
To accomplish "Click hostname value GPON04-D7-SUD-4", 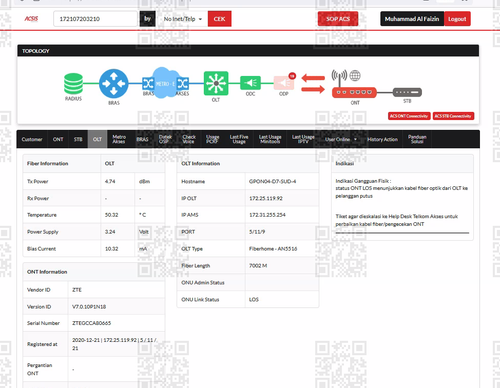I will coord(272,181).
